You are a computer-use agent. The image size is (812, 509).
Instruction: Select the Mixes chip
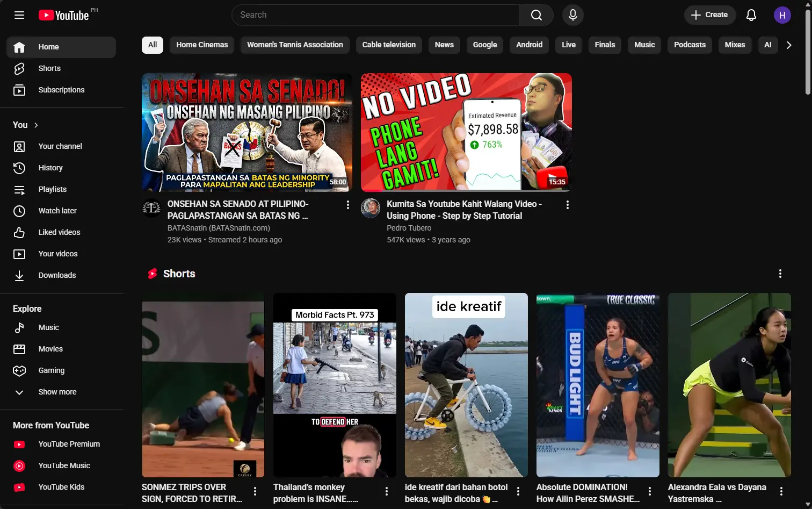click(735, 45)
